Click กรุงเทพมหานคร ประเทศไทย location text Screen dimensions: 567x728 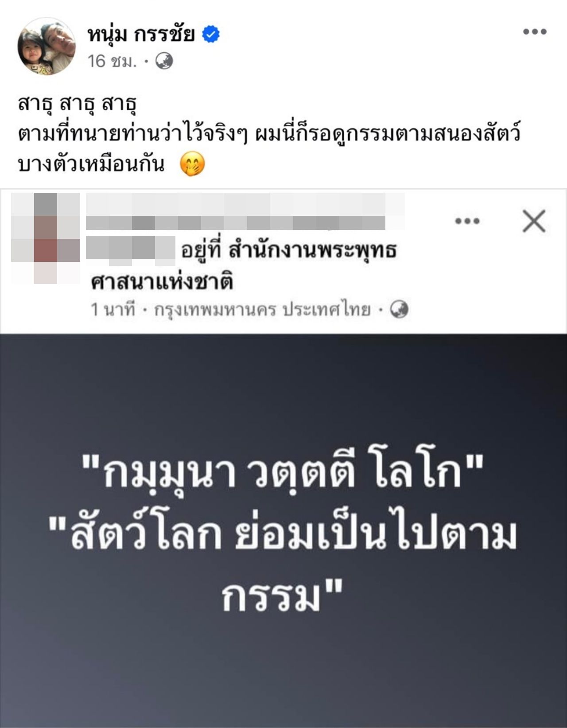tap(262, 309)
